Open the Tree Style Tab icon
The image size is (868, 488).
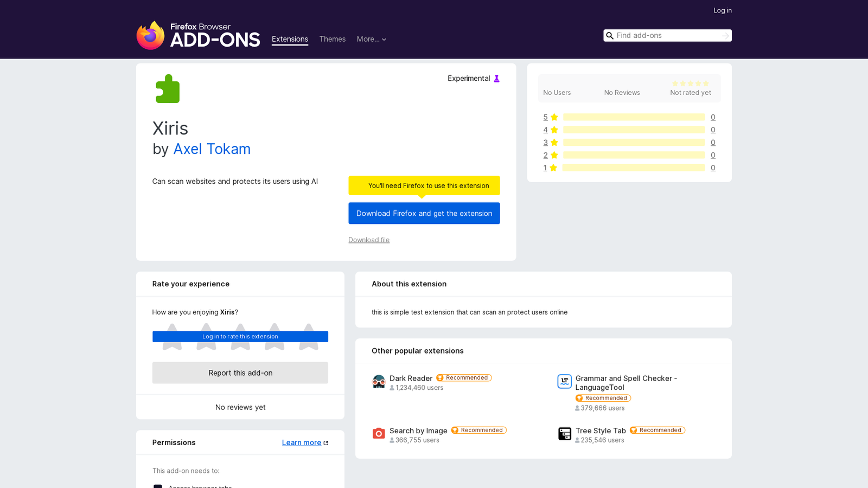pos(565,434)
